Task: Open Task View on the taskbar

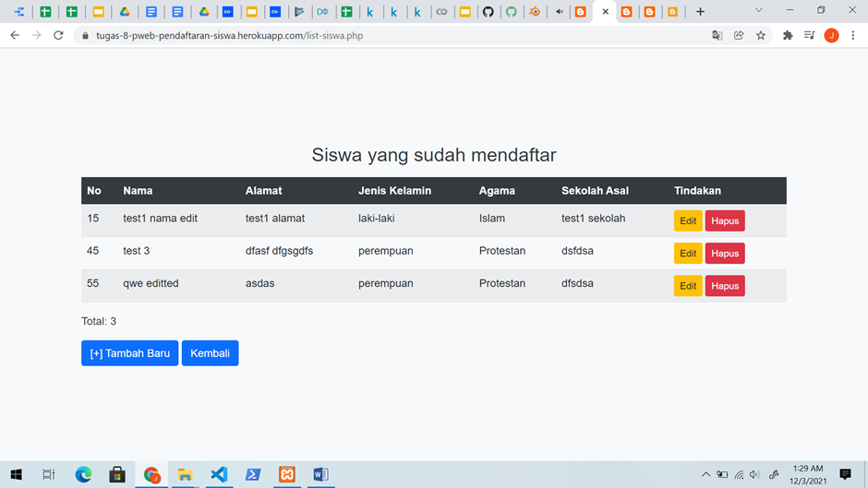Action: tap(49, 474)
